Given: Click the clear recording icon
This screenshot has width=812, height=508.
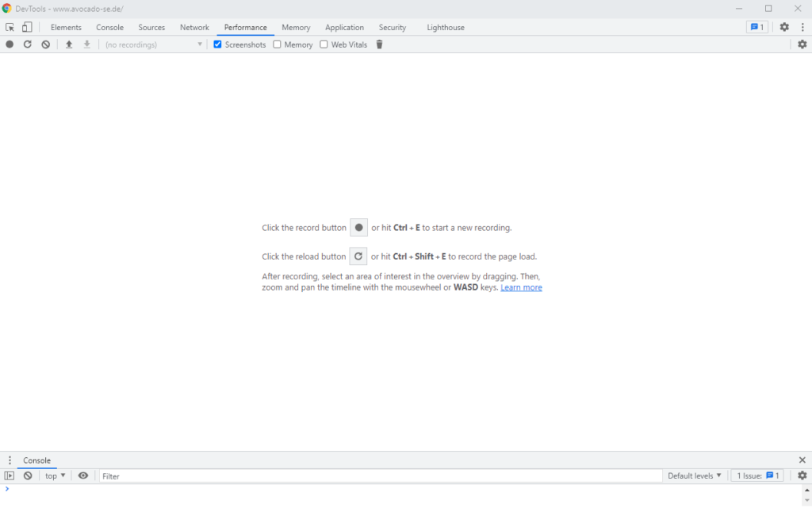Looking at the screenshot, I should coord(46,44).
